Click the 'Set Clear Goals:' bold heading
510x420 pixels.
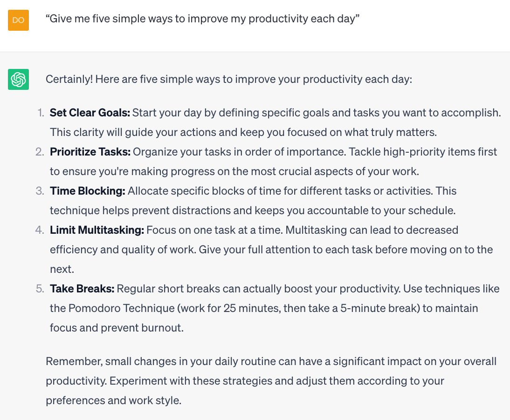pyautogui.click(x=90, y=113)
